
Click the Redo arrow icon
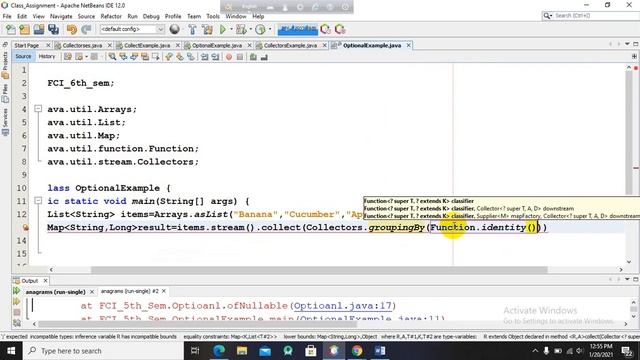(x=86, y=29)
